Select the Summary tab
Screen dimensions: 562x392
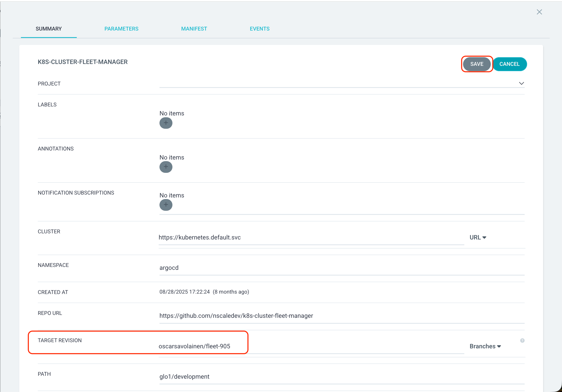pos(49,29)
